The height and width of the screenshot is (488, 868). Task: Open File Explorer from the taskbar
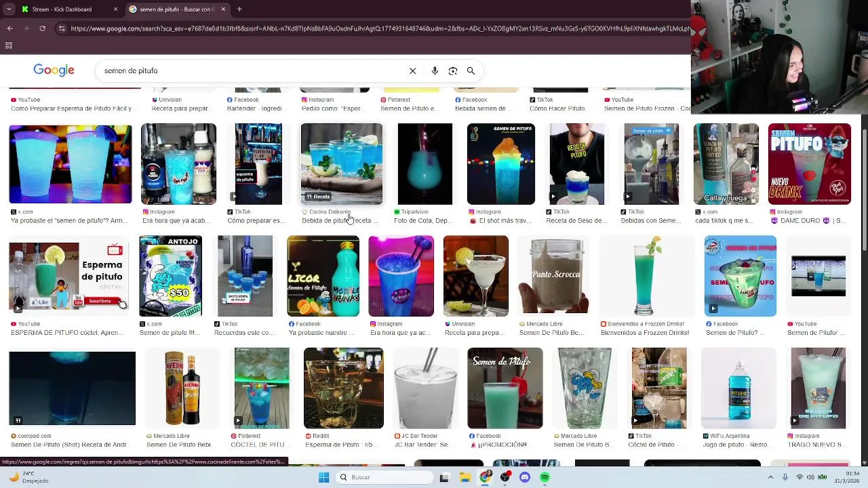click(465, 477)
